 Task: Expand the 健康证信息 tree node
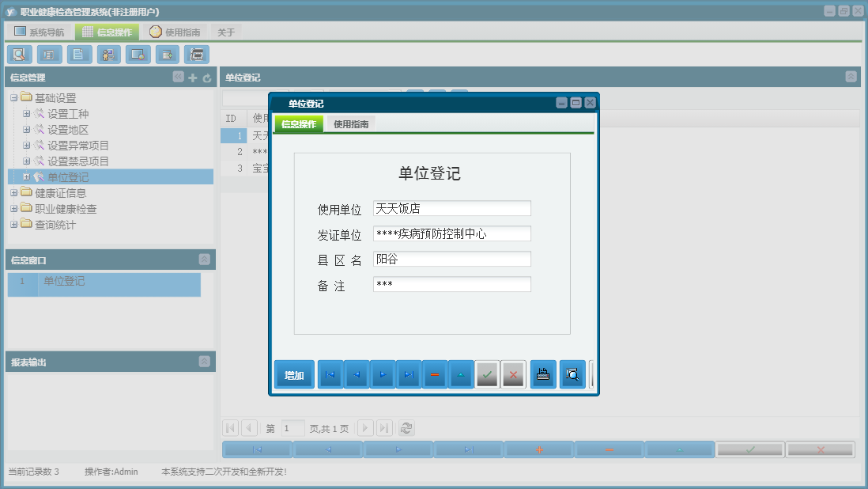(13, 191)
